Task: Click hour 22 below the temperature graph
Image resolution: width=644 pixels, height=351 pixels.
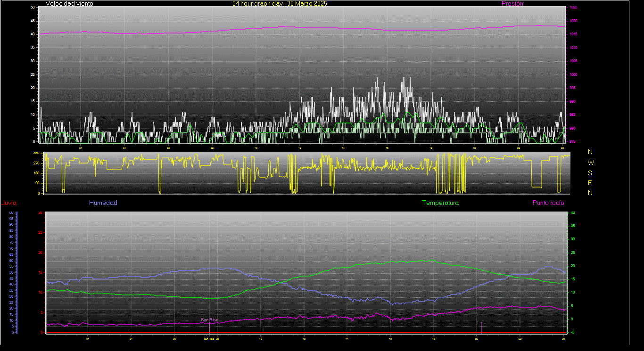Action: 520,339
